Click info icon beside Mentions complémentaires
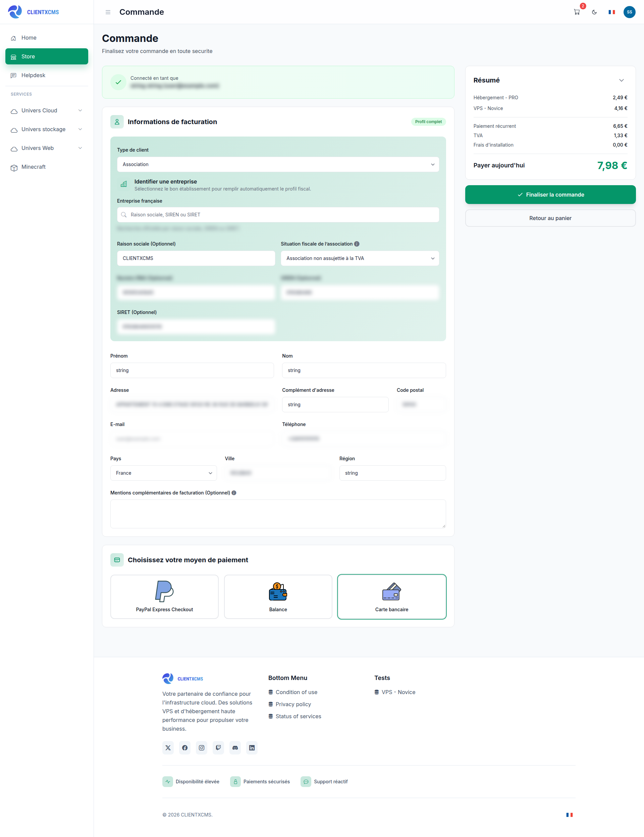644x837 pixels. tap(234, 493)
